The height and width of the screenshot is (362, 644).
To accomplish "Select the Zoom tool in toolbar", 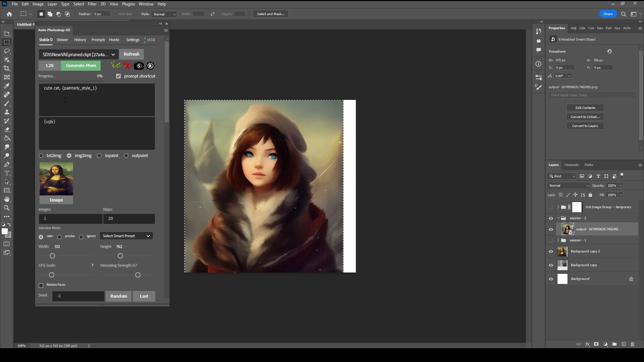I will coord(7,208).
